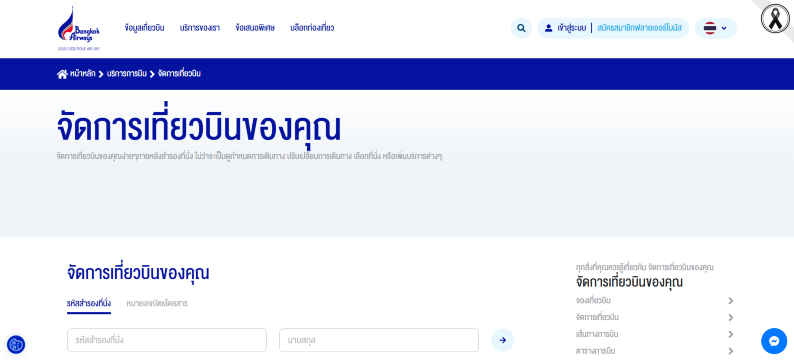Viewport: 794px width, 360px height.
Task: Open จัดการเที่ยวบิน sidebar link
Action: [x=598, y=317]
